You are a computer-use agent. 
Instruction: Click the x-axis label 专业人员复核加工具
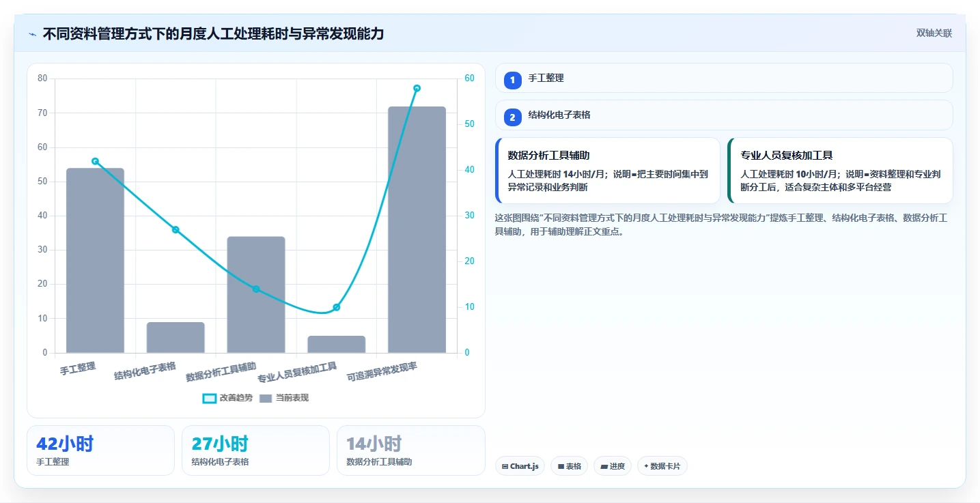pos(297,373)
